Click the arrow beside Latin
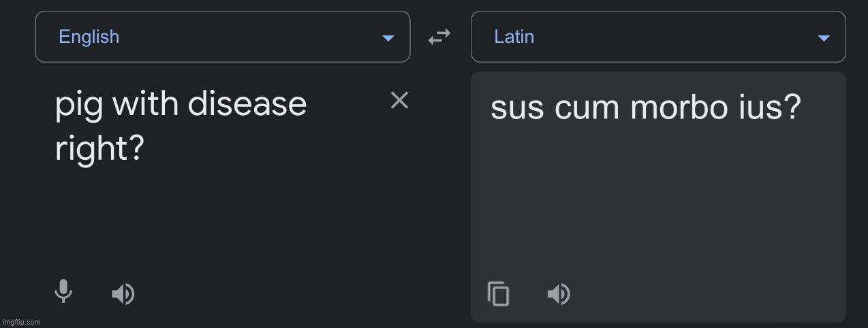The width and height of the screenshot is (868, 328). click(x=824, y=38)
